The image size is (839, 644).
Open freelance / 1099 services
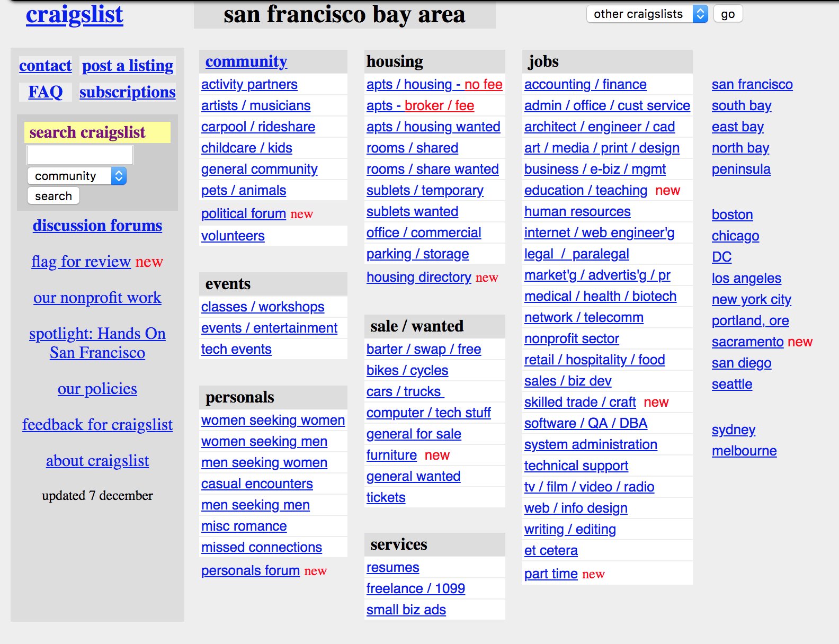(416, 588)
